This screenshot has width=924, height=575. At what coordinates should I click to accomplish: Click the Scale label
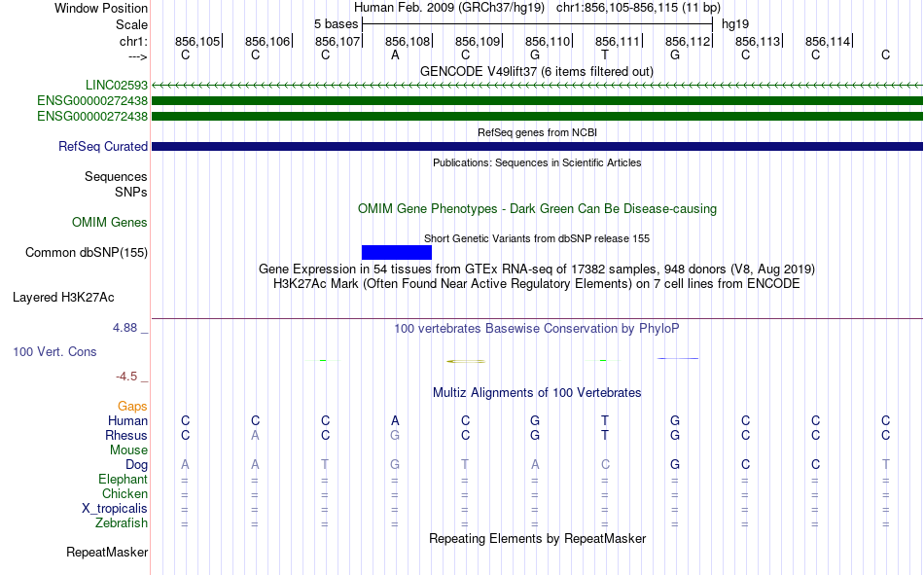pyautogui.click(x=132, y=24)
